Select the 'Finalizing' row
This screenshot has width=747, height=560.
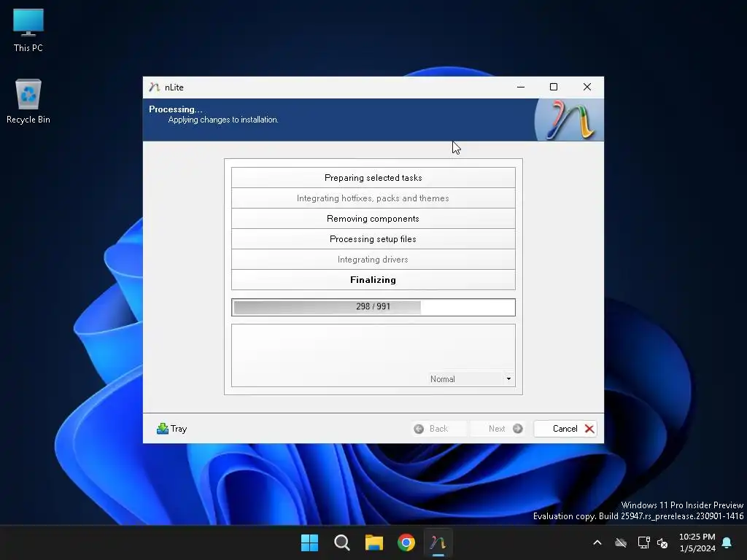[x=373, y=280]
